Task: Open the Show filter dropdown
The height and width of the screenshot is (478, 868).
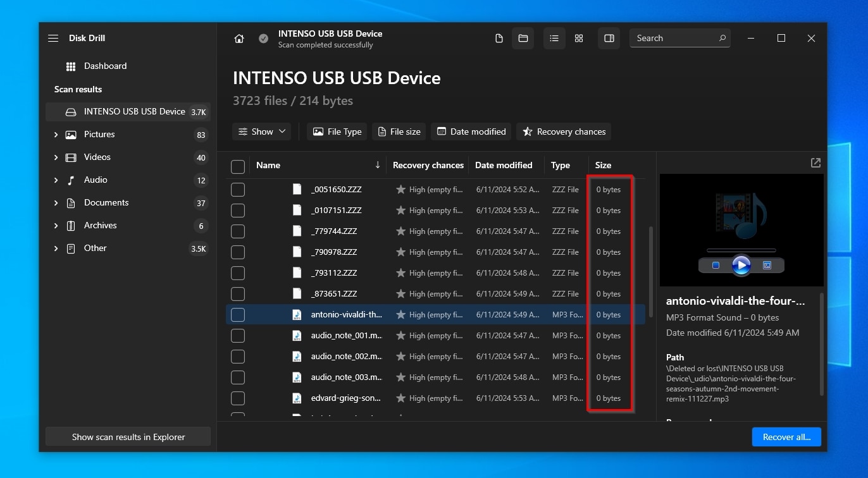Action: click(x=261, y=132)
